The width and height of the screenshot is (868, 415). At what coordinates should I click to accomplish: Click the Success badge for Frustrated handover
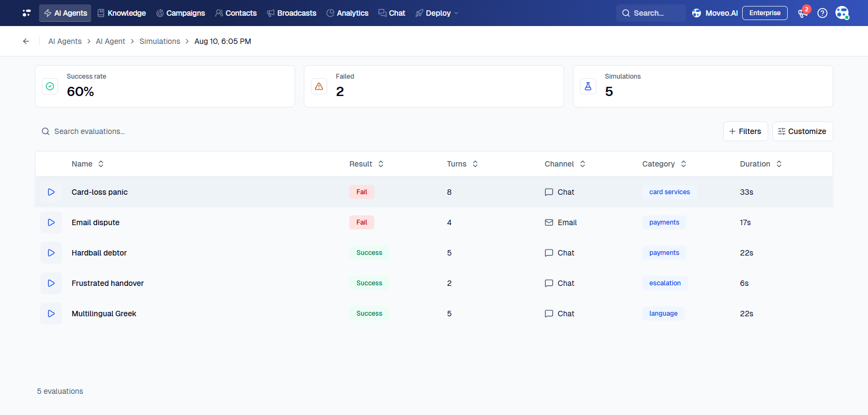tap(369, 283)
